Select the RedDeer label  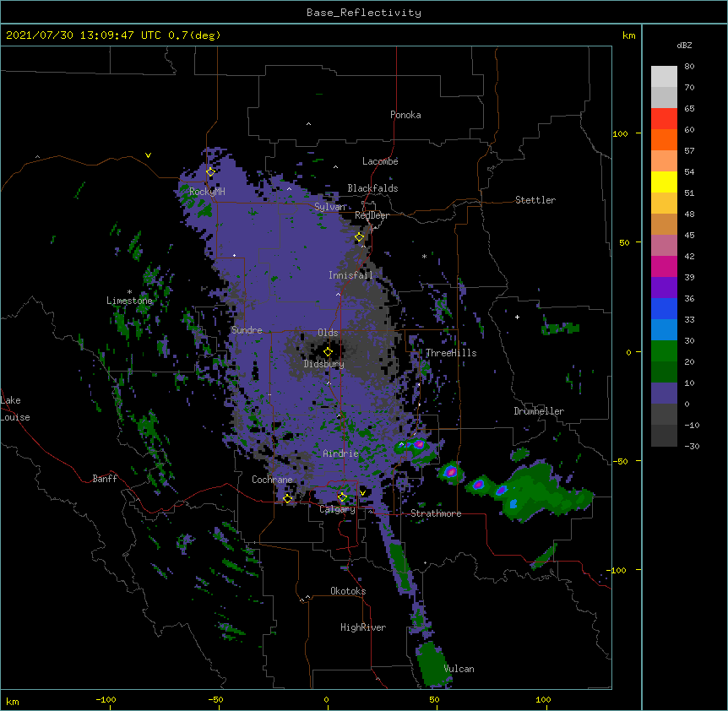[372, 215]
